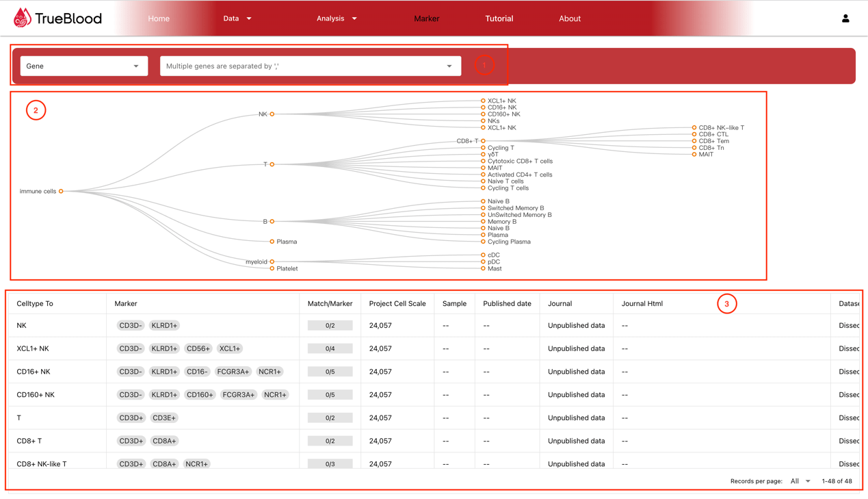Select the γδT tree leaf

click(x=493, y=155)
